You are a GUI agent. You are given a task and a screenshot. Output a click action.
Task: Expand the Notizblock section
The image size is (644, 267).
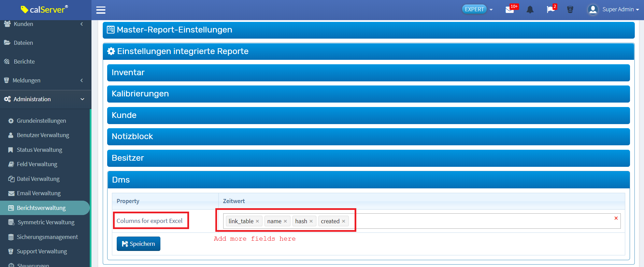pos(369,137)
